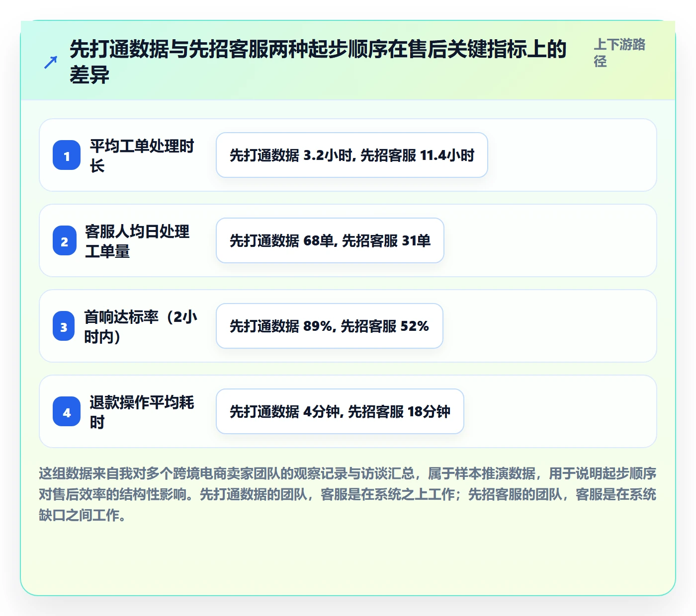Click the value box reading 68单 and 31单
The image size is (696, 616).
(330, 240)
